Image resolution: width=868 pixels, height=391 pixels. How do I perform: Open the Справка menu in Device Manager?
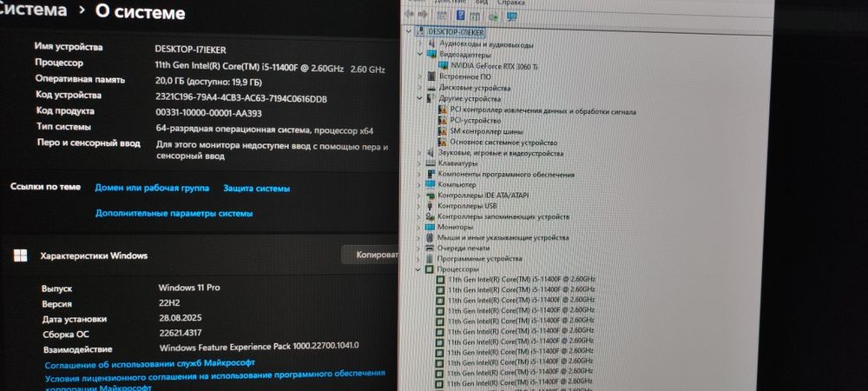click(511, 3)
